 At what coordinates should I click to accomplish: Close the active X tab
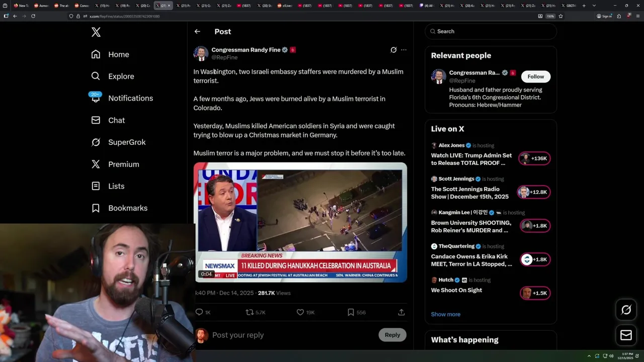[x=169, y=6]
